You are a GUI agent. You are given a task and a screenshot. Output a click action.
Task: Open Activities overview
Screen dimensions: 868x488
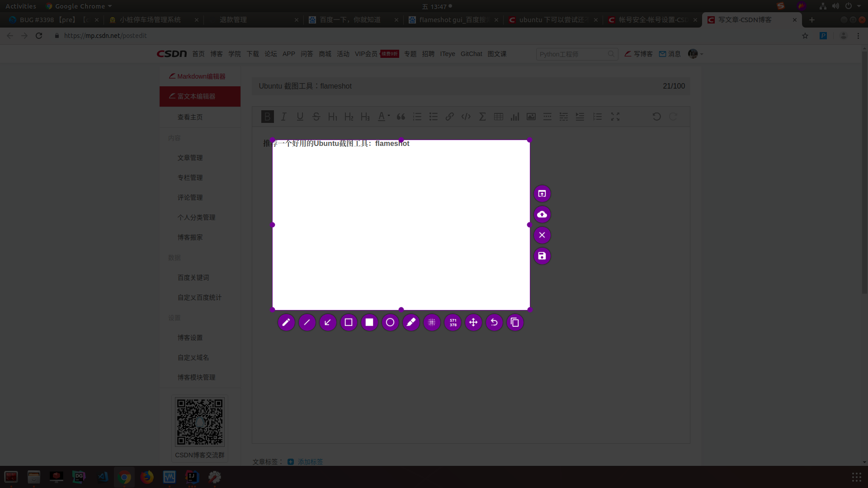(x=21, y=6)
